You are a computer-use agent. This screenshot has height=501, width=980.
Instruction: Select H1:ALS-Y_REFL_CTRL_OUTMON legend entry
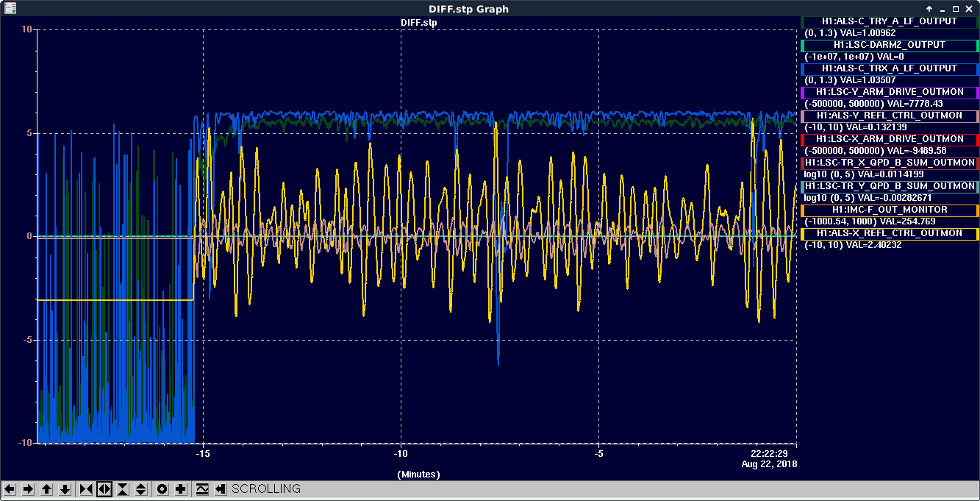pos(890,116)
